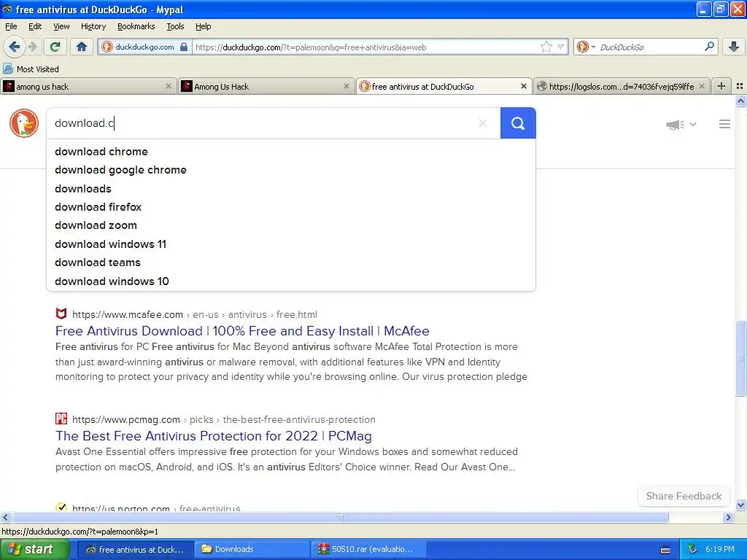Click the vertical scrollbar thumb
The width and height of the screenshot is (747, 560).
740,358
